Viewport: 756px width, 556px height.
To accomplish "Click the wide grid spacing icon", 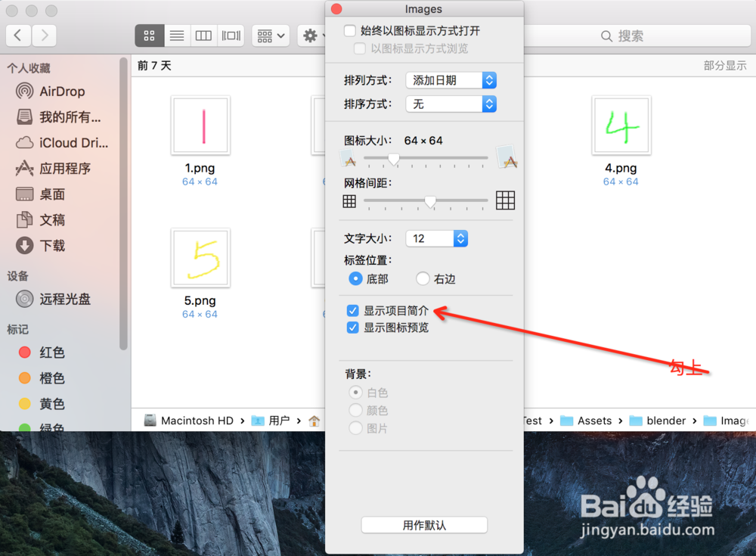I will tap(505, 200).
